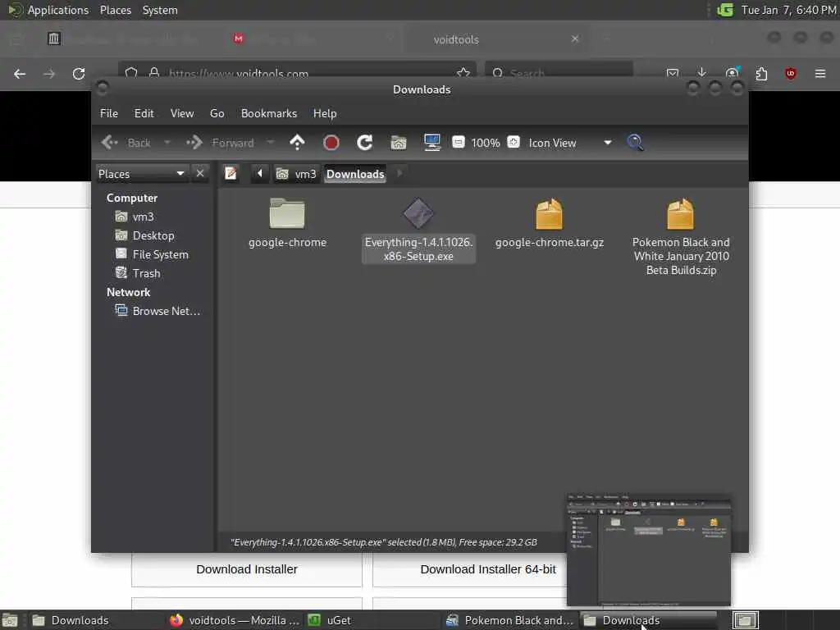This screenshot has width=840, height=630.
Task: Open the Edit menu
Action: click(144, 113)
